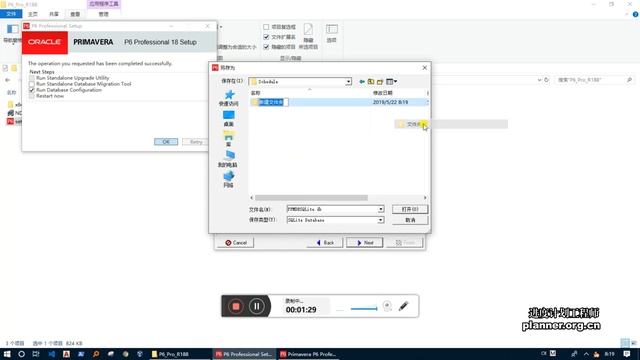Click the file name input field
Image resolution: width=640 pixels, height=360 pixels.
point(332,209)
